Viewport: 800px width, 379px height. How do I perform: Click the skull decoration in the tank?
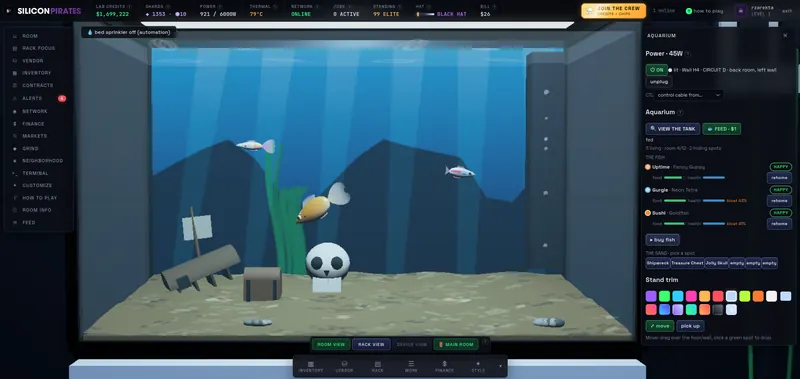tap(328, 266)
